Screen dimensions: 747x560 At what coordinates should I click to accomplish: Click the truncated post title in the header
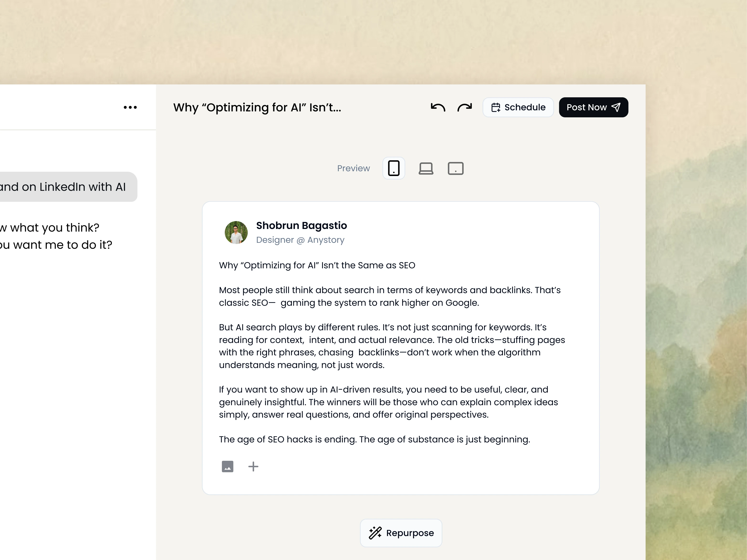[257, 107]
